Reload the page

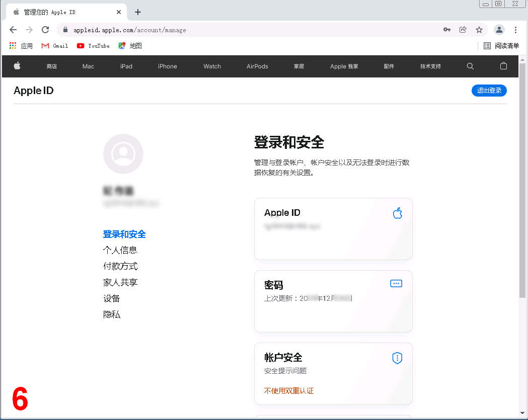pos(45,30)
